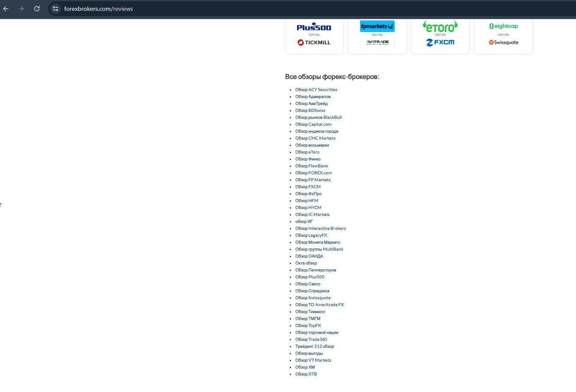Open the Обзор VT Markets link
Viewport: 576px width, 392px height.
click(313, 360)
